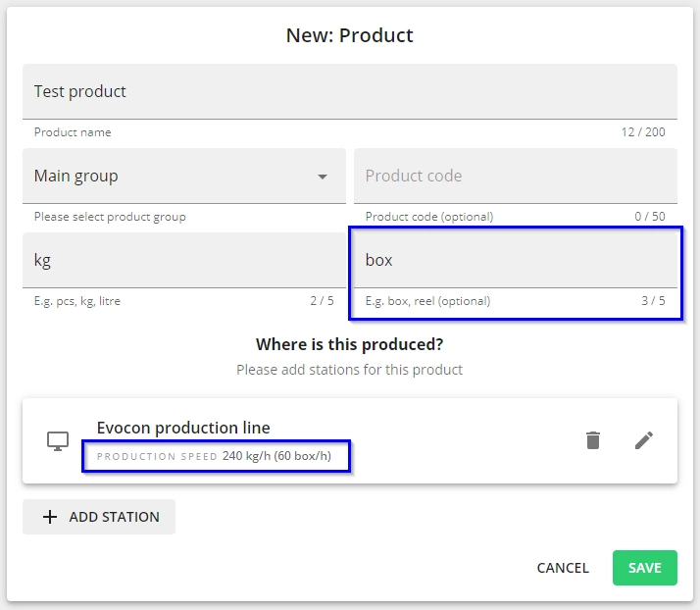Click the 3 / 5 character counter
Image resolution: width=700 pixels, height=610 pixels.
click(653, 301)
